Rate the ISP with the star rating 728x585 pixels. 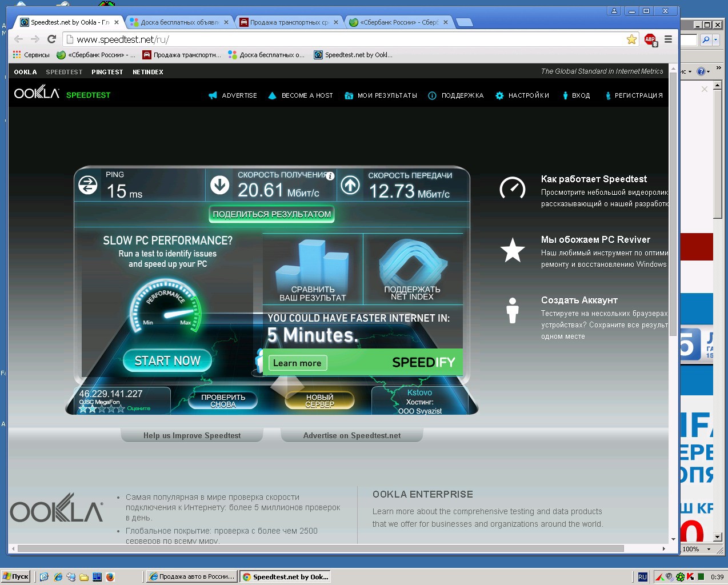point(101,408)
